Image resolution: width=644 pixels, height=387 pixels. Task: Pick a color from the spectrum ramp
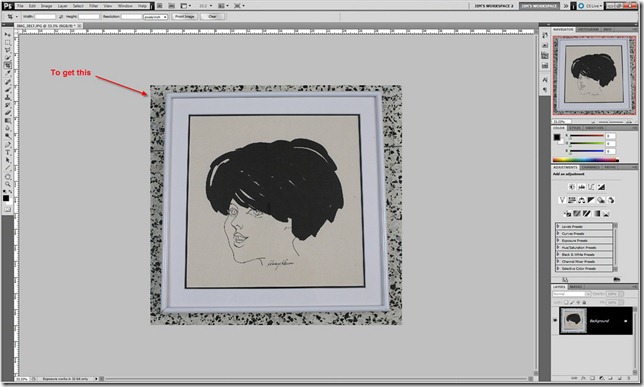pyautogui.click(x=586, y=160)
